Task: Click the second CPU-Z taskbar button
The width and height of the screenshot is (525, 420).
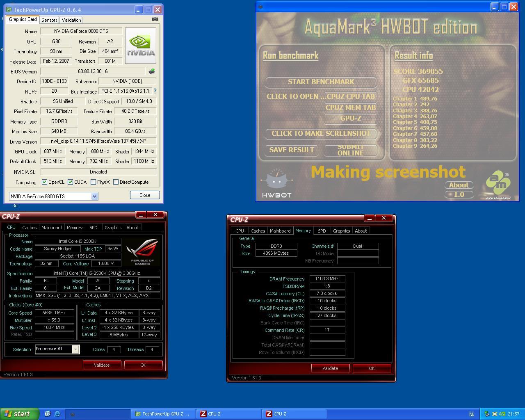Action: tap(294, 414)
